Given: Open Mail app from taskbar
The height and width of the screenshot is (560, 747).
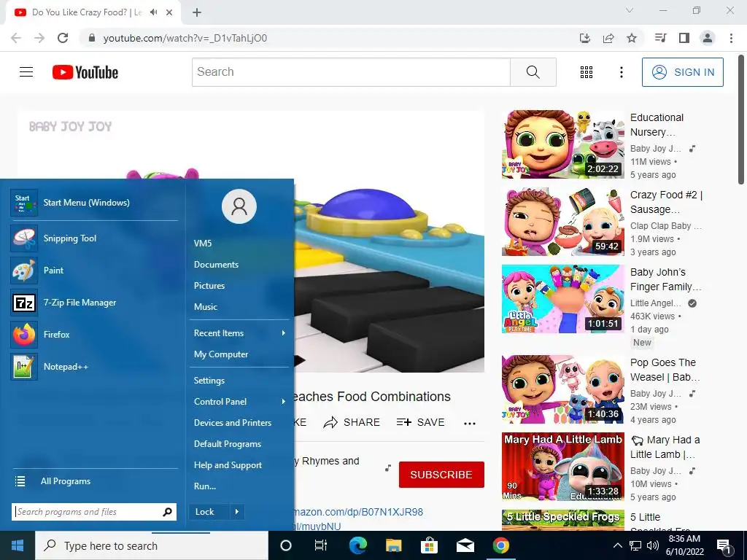Looking at the screenshot, I should [465, 545].
